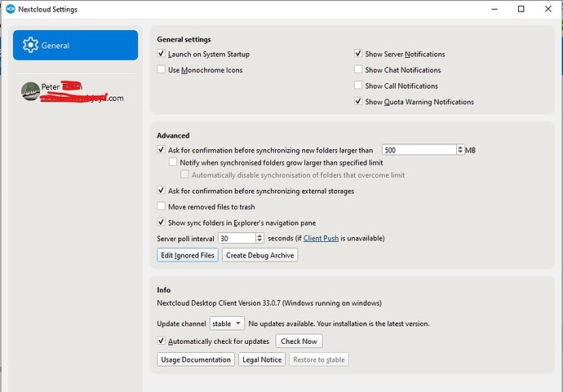The height and width of the screenshot is (392, 563).
Task: Disable Show Quota Warning Notifications
Action: point(358,101)
